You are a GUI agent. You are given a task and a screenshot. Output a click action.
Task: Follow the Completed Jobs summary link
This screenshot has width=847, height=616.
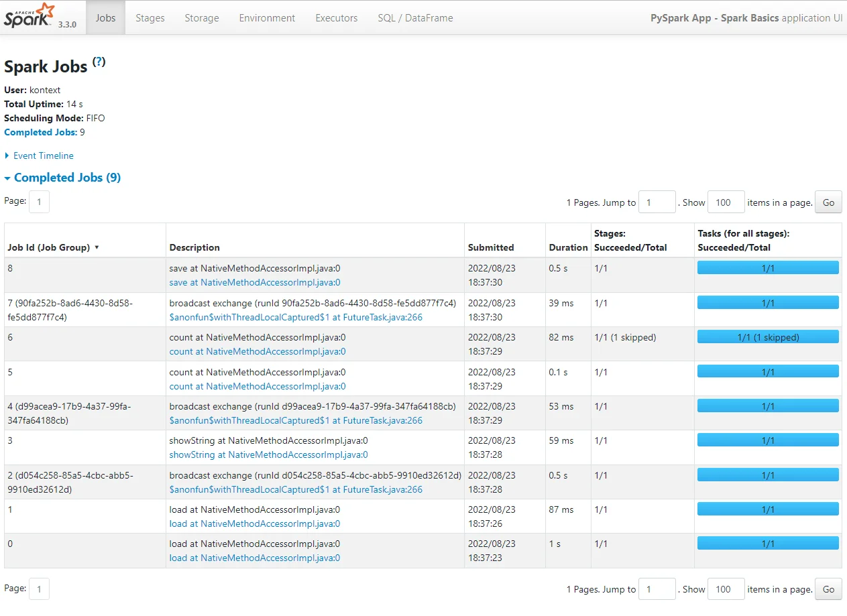click(40, 132)
